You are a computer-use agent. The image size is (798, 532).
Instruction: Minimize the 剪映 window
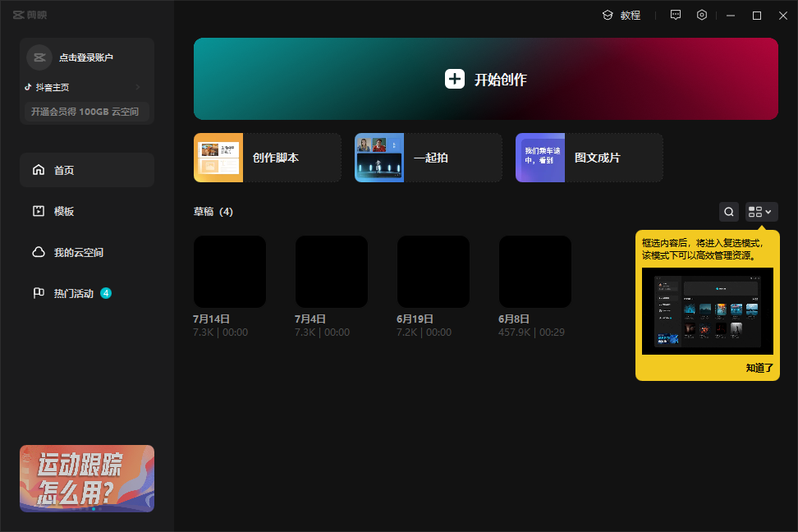[x=731, y=16]
